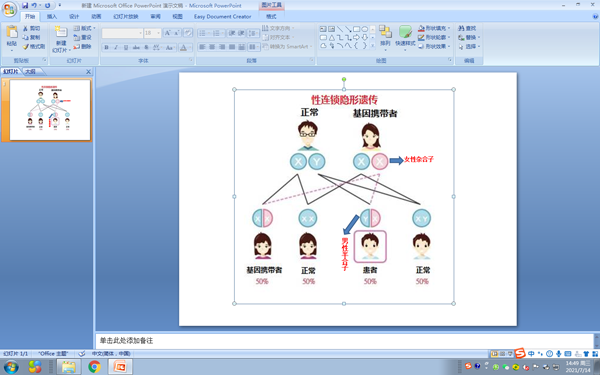The height and width of the screenshot is (375, 600).
Task: Expand the 形状效果 shape effects dropdown
Action: (x=434, y=46)
